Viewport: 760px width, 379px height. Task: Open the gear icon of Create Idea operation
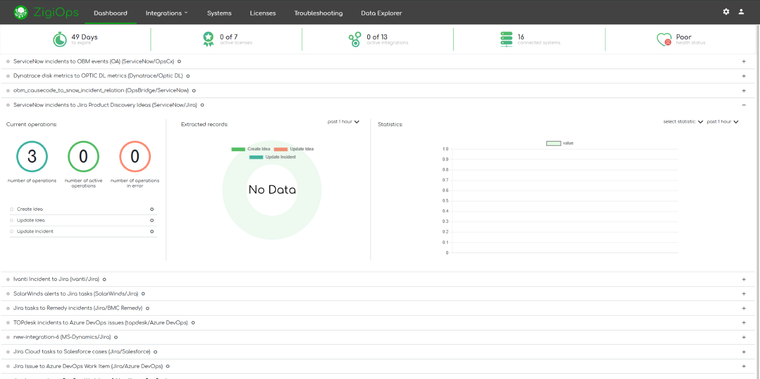(152, 209)
